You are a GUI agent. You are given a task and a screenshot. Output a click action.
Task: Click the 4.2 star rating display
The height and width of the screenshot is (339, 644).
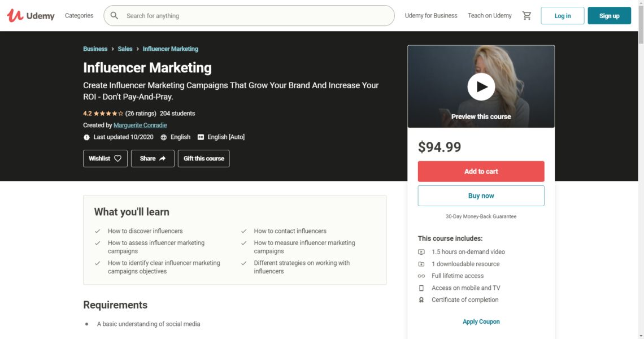click(x=104, y=113)
